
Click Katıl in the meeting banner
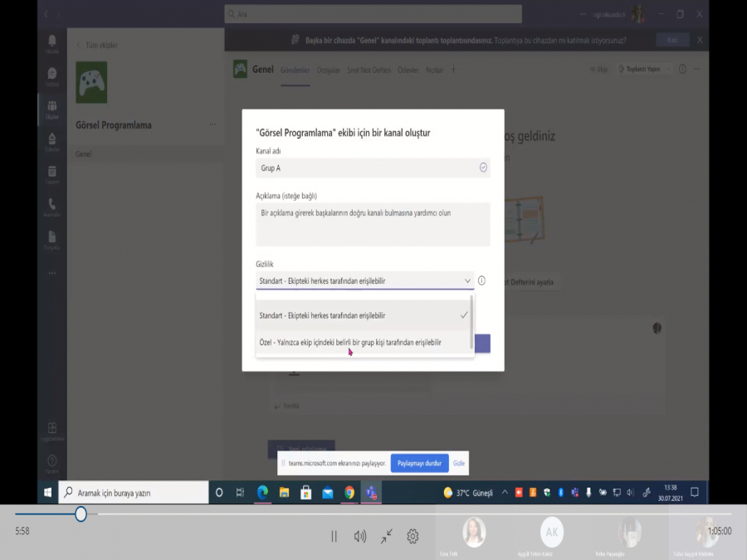[672, 40]
